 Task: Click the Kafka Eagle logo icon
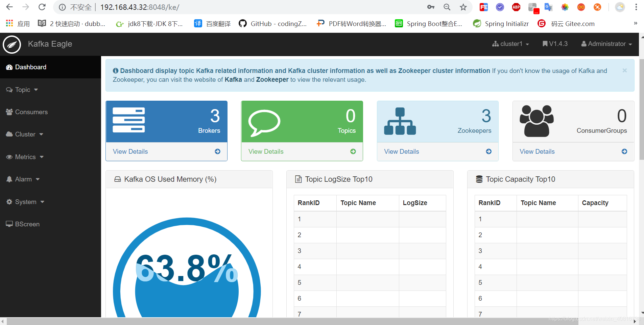(x=12, y=45)
